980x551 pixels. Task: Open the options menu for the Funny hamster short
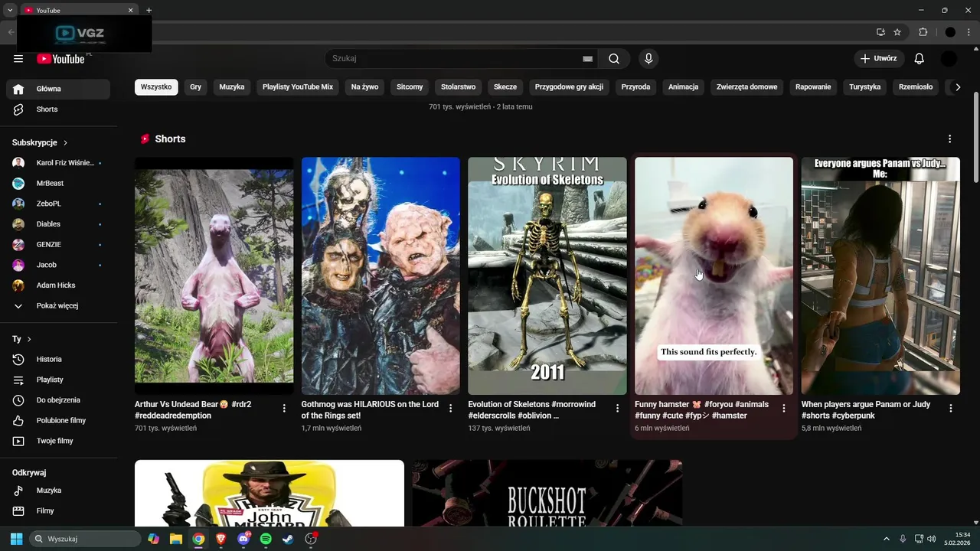[x=783, y=409]
